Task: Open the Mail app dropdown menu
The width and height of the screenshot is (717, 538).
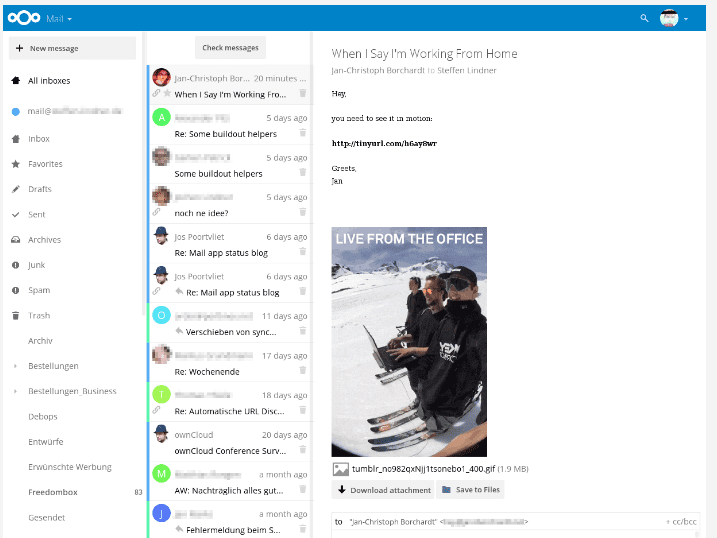Action: [x=59, y=19]
